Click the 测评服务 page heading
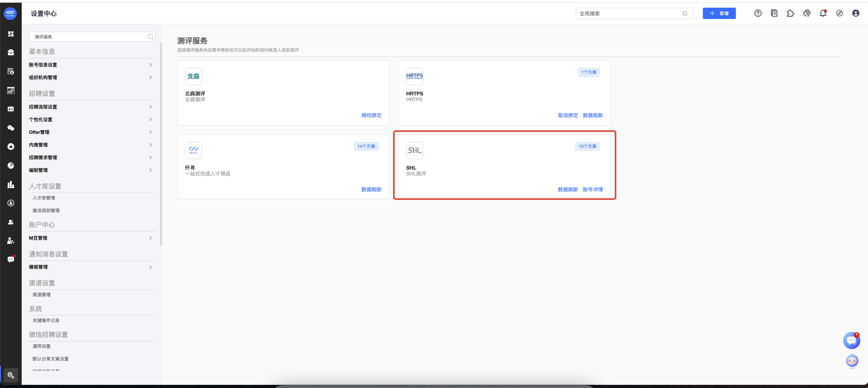The width and height of the screenshot is (868, 388). pos(192,41)
